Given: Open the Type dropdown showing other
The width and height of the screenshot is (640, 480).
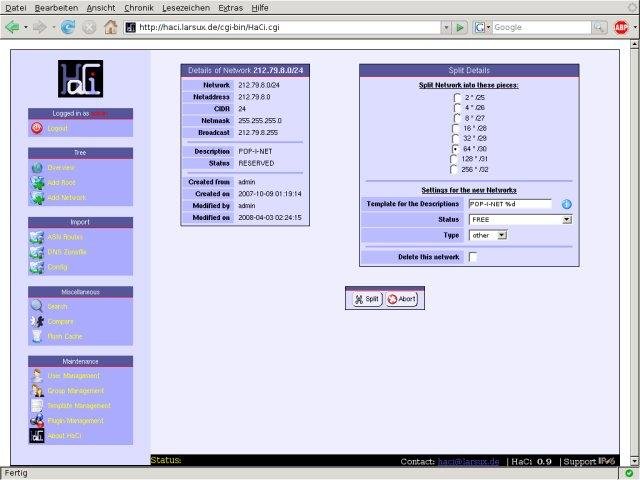Looking at the screenshot, I should click(488, 235).
